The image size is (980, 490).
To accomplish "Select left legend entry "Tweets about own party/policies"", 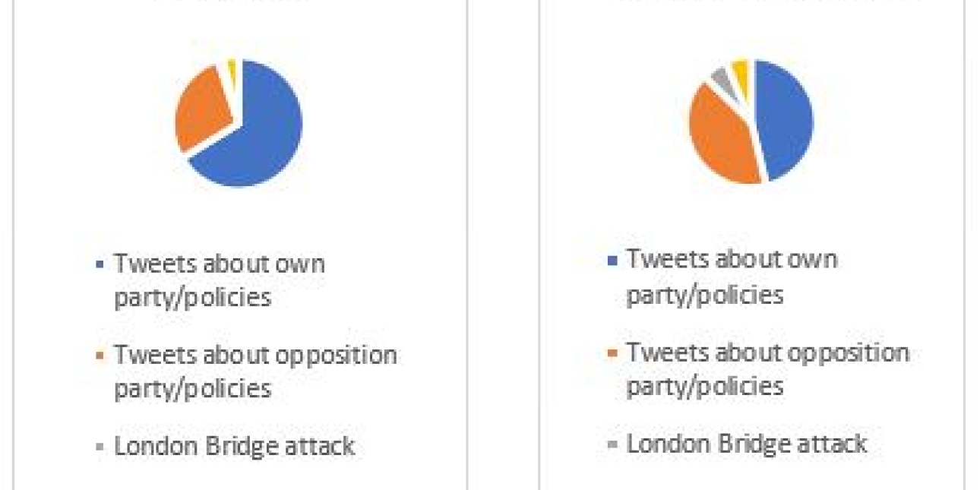I will pos(219,280).
